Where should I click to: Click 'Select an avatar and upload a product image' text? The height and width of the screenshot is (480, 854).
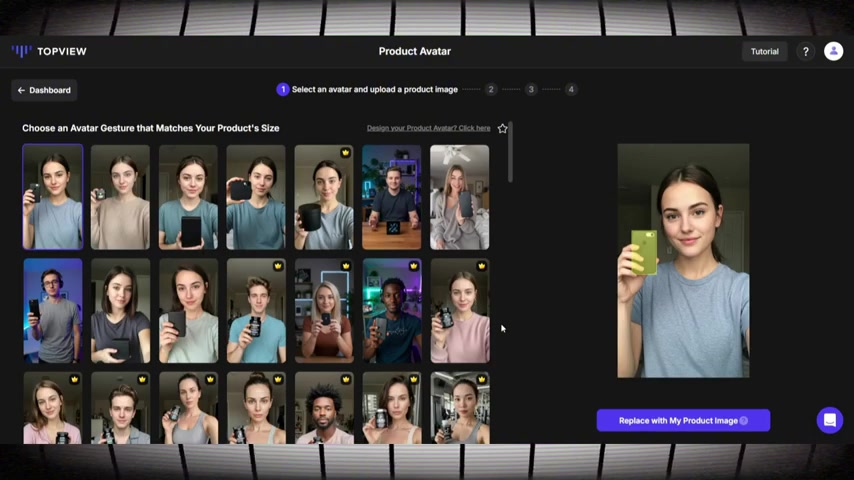click(375, 89)
